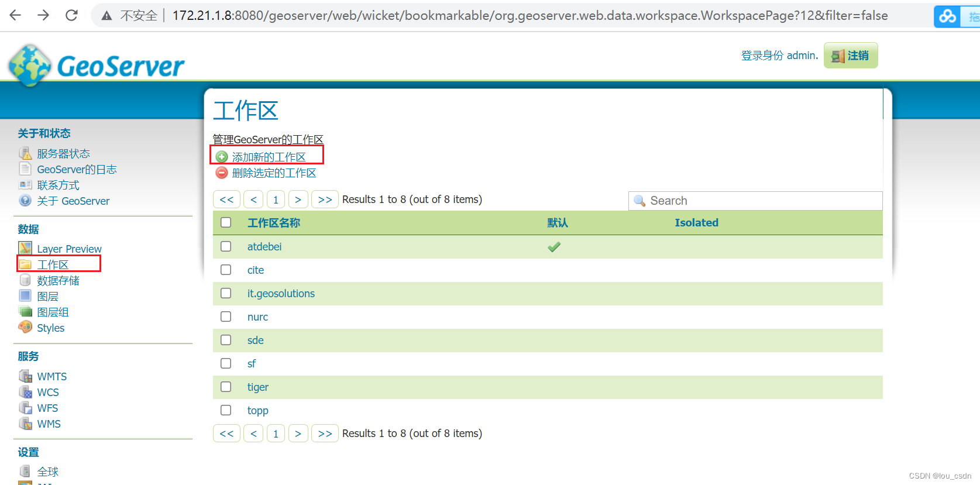The width and height of the screenshot is (980, 485).
Task: Toggle the select-all checkbox in table header
Action: 226,222
